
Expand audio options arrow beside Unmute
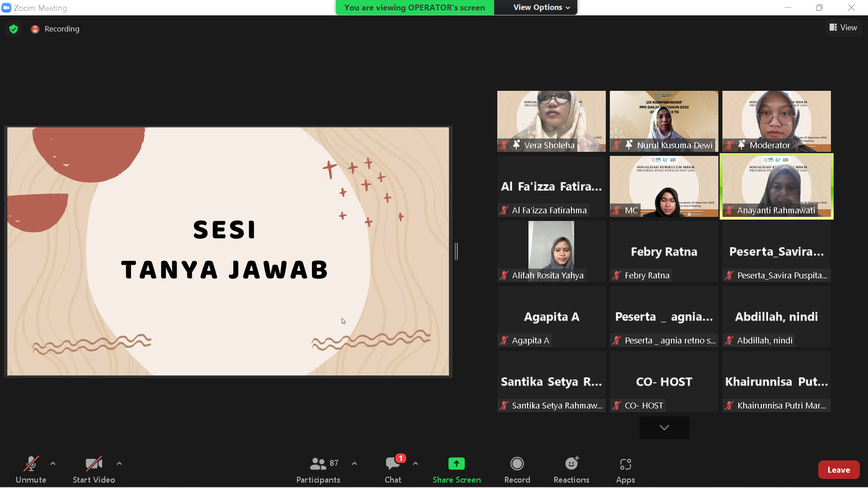point(53,464)
